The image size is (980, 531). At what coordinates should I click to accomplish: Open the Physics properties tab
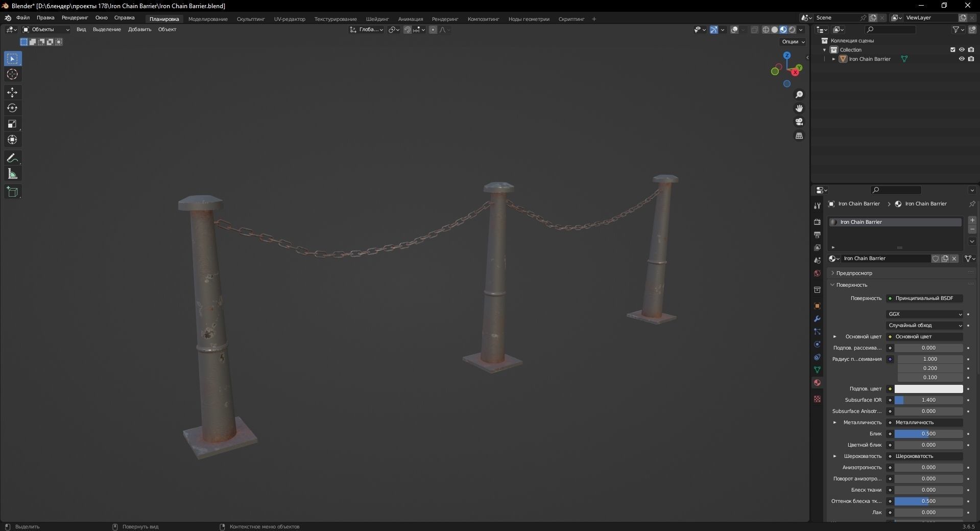pos(817,344)
